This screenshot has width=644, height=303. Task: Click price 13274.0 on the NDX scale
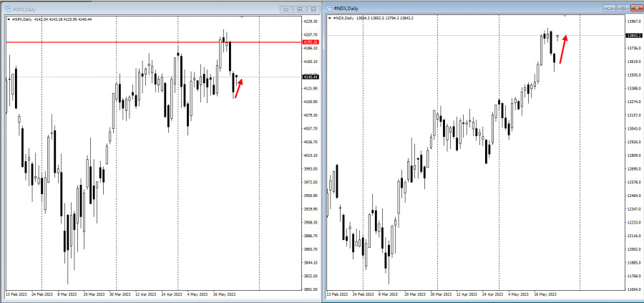pyautogui.click(x=635, y=102)
